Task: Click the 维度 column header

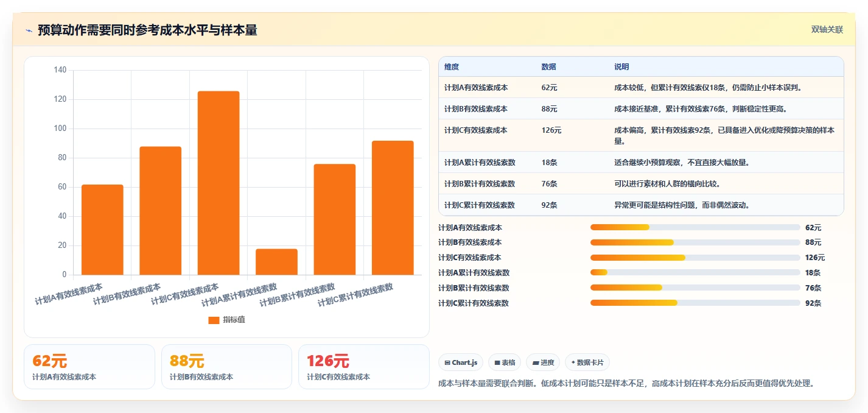Action: point(452,67)
